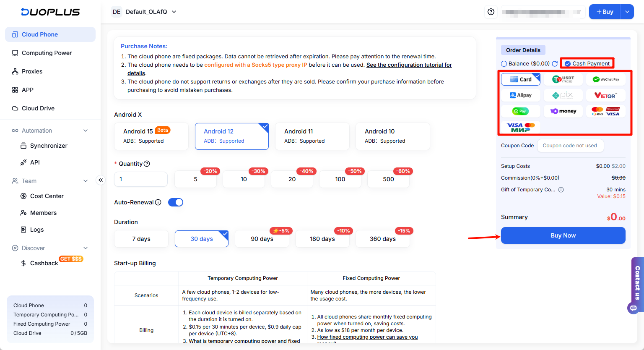Expand the Buy button dropdown arrow
Viewport: 644px width, 350px height.
pyautogui.click(x=627, y=12)
